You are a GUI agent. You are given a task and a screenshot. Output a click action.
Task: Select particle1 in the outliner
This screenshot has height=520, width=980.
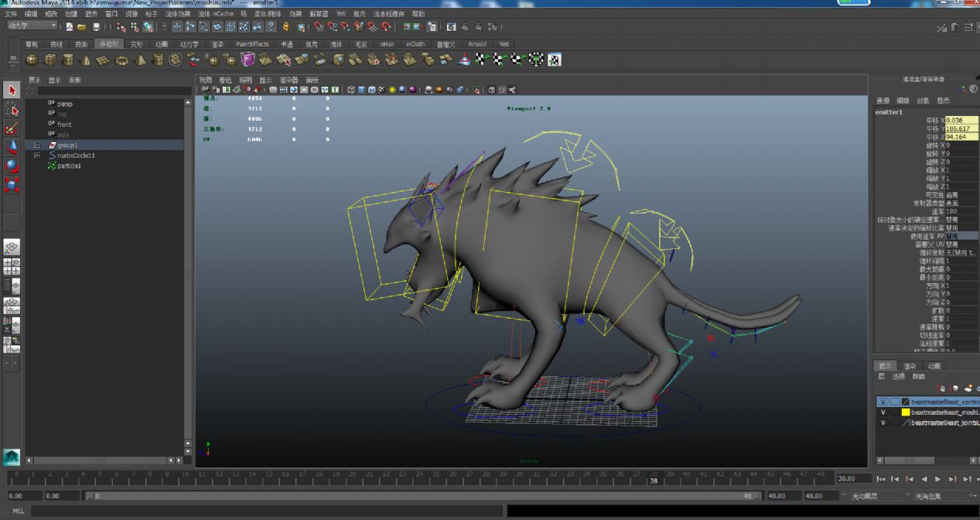pos(69,166)
